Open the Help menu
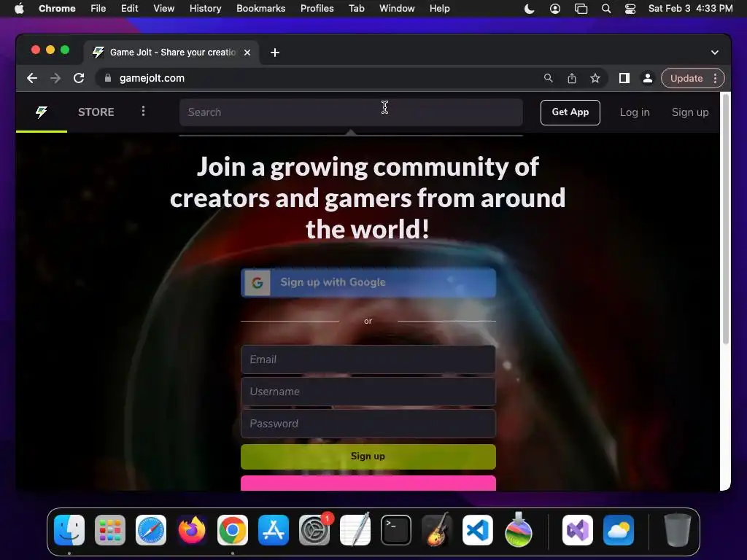Viewport: 747px width, 560px height. coord(439,9)
